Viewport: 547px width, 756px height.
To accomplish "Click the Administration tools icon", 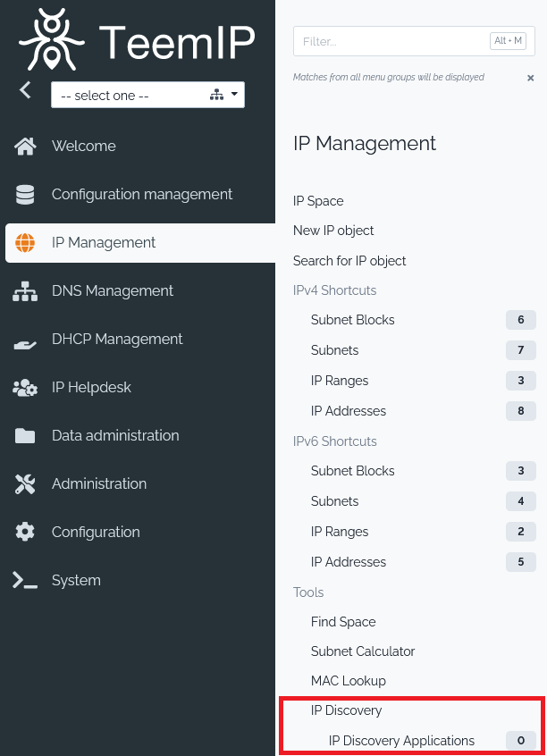I will pyautogui.click(x=25, y=484).
